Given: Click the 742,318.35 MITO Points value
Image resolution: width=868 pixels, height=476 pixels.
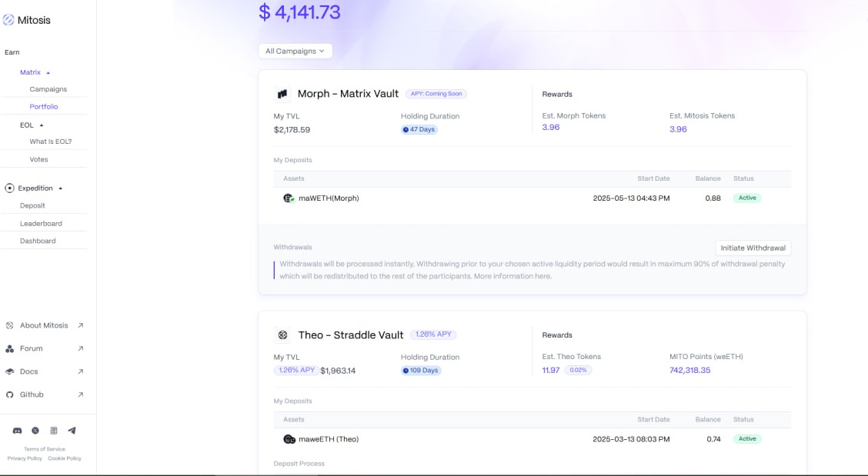Looking at the screenshot, I should [x=689, y=371].
